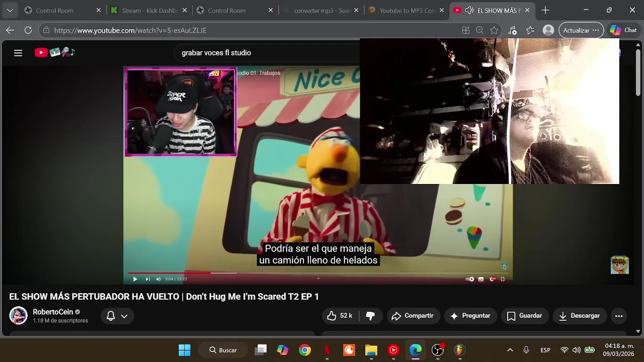Dislike this video

[x=370, y=316]
